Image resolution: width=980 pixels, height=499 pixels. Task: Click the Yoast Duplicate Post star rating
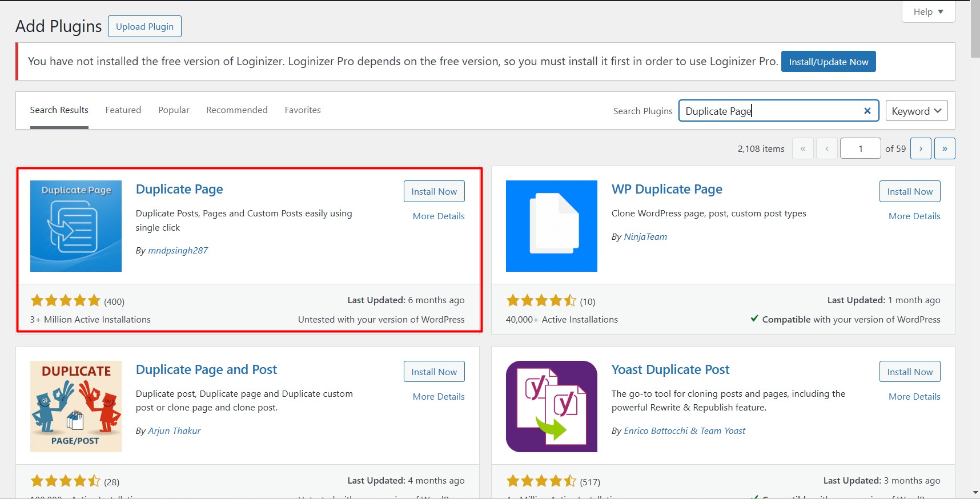coord(541,481)
